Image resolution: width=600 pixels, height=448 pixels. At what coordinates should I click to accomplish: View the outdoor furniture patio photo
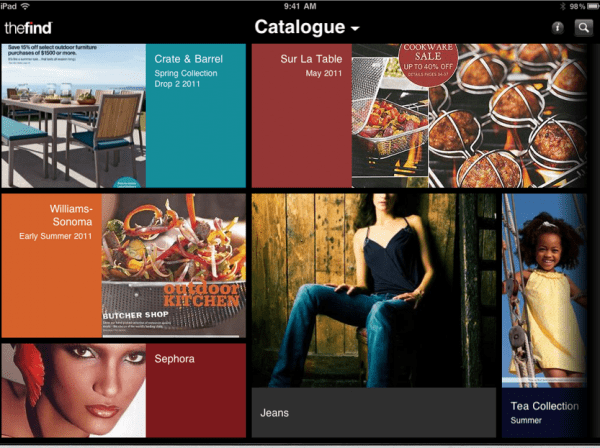tap(73, 116)
